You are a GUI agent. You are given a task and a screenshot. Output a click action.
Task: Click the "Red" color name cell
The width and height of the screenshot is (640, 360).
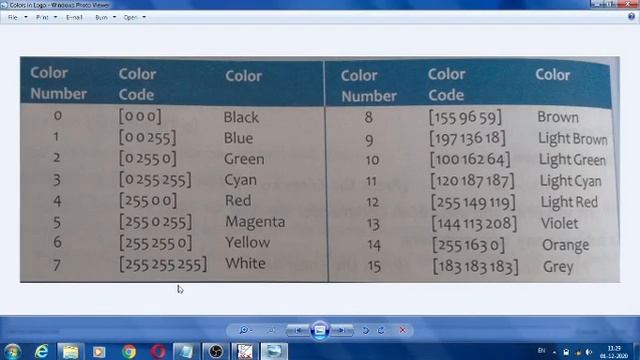[x=238, y=200]
